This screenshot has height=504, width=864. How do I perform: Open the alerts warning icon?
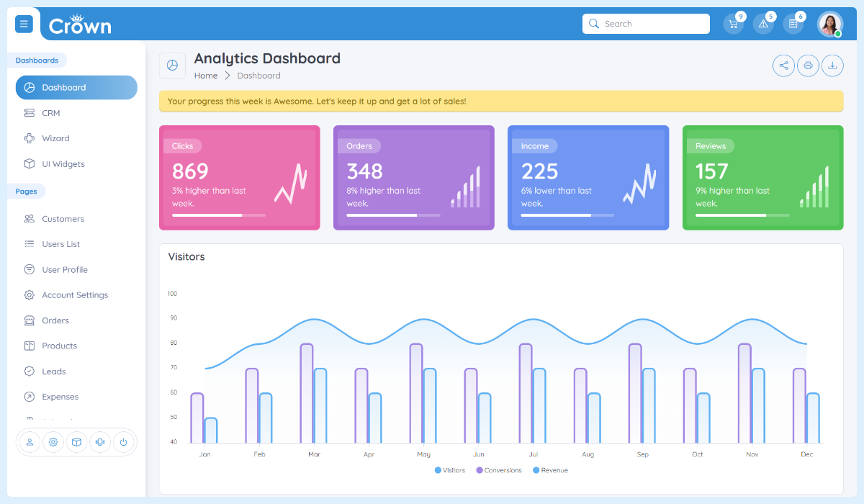pos(764,23)
